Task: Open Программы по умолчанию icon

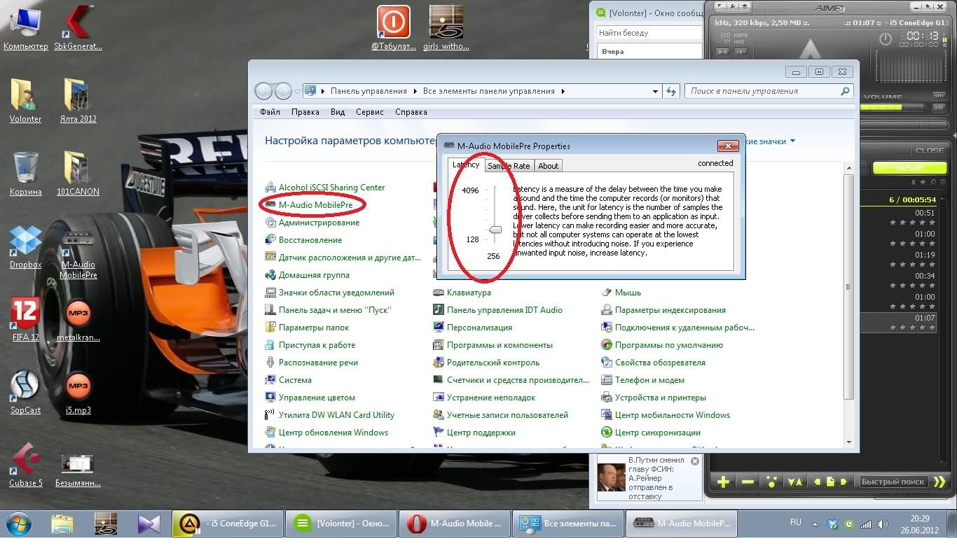Action: coord(607,345)
